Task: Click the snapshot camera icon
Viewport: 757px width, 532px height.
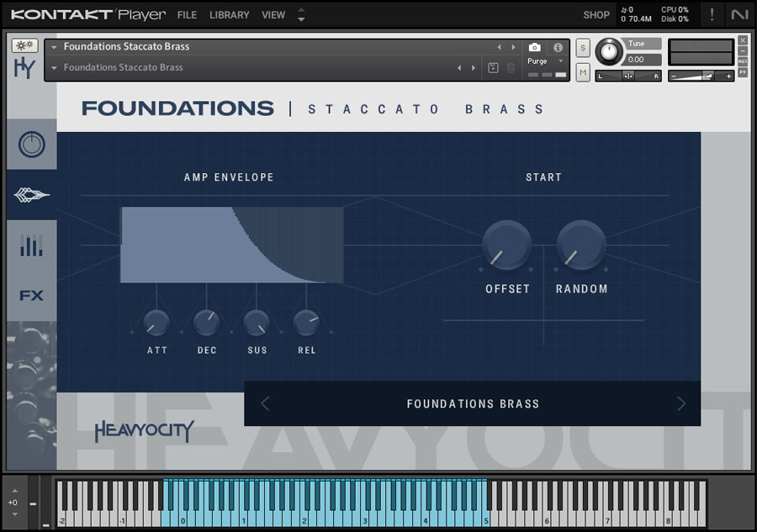Action: 534,47
